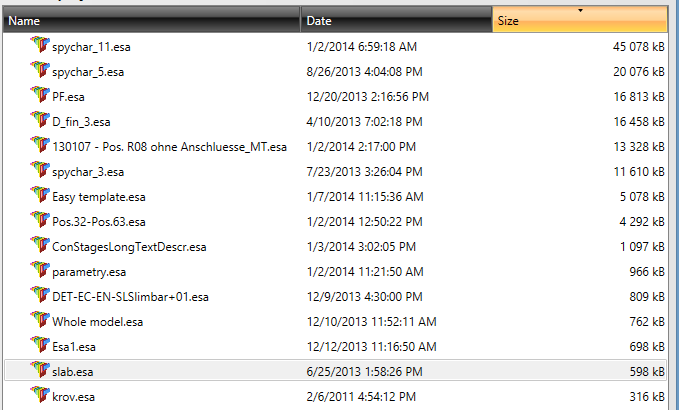
Task: Click the file icon next to spychar_11.esa
Action: [x=40, y=45]
